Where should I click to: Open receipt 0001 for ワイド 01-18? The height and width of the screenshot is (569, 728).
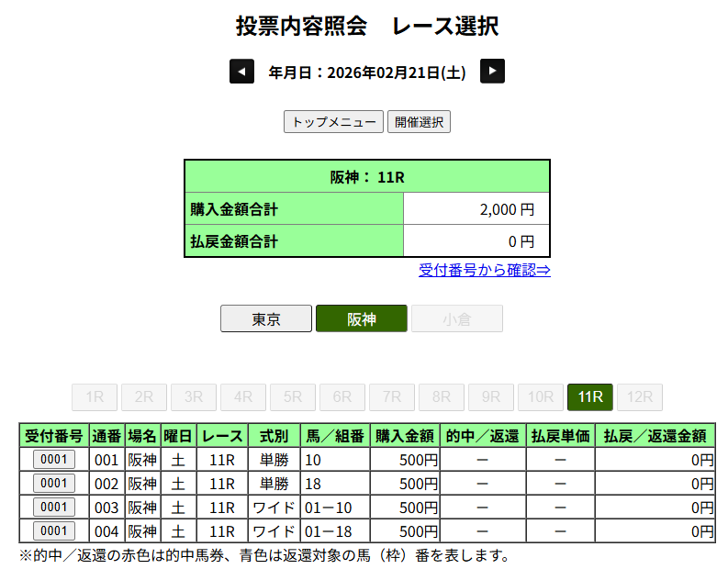(54, 530)
